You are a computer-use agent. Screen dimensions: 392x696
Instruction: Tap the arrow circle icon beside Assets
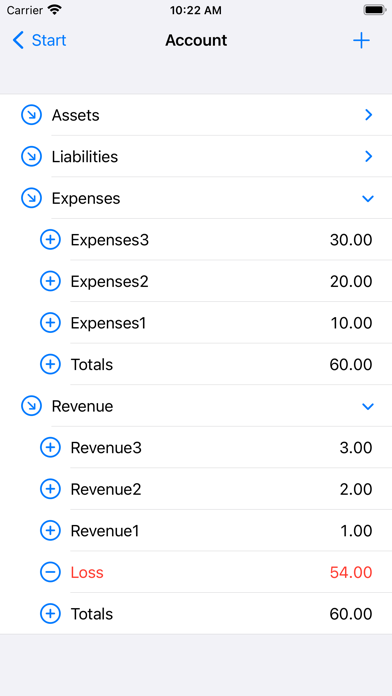[31, 115]
